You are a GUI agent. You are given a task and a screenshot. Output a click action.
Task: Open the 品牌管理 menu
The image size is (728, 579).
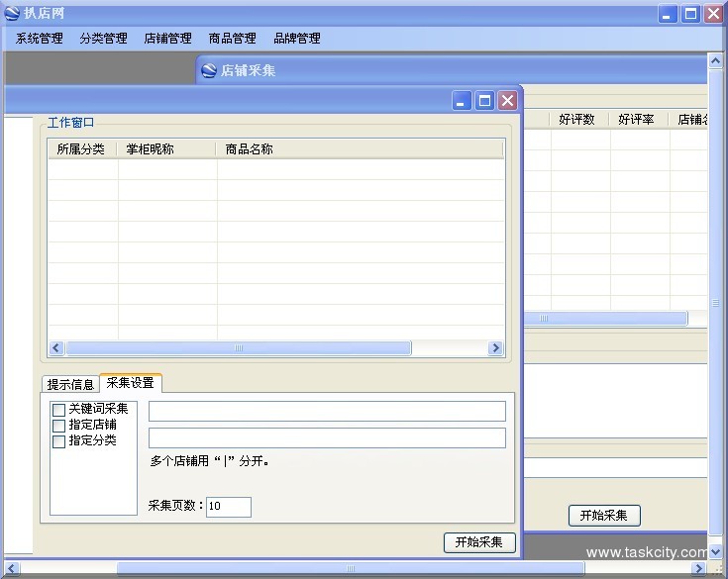click(x=297, y=38)
